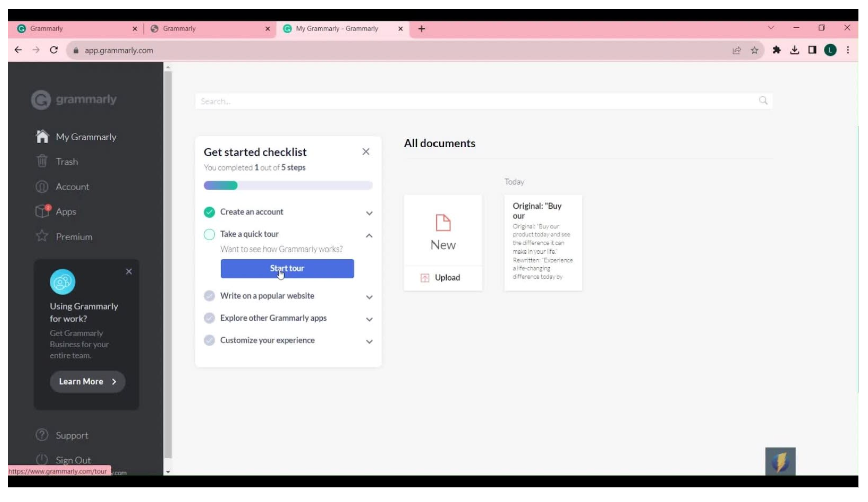Expand the Create an account step

(x=369, y=213)
